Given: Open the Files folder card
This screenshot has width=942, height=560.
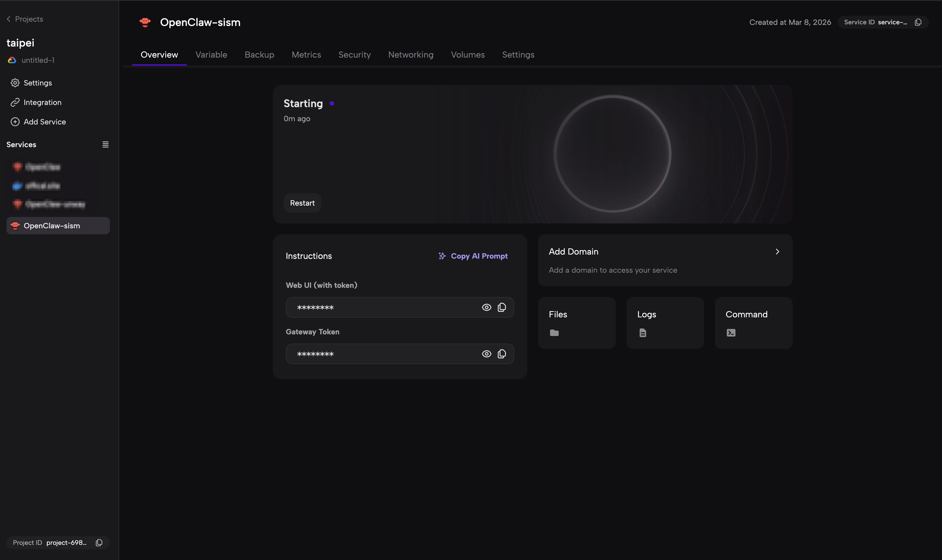Looking at the screenshot, I should 577,323.
